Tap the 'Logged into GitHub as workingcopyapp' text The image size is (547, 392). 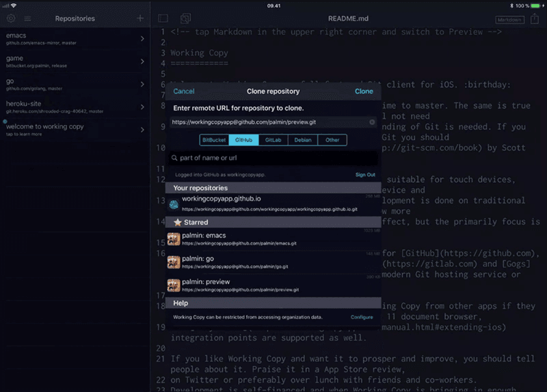tap(220, 175)
